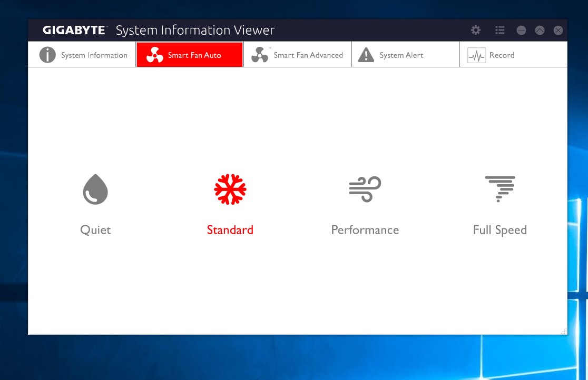The image size is (588, 380).
Task: Select the Quiet water droplet icon
Action: pyautogui.click(x=95, y=189)
